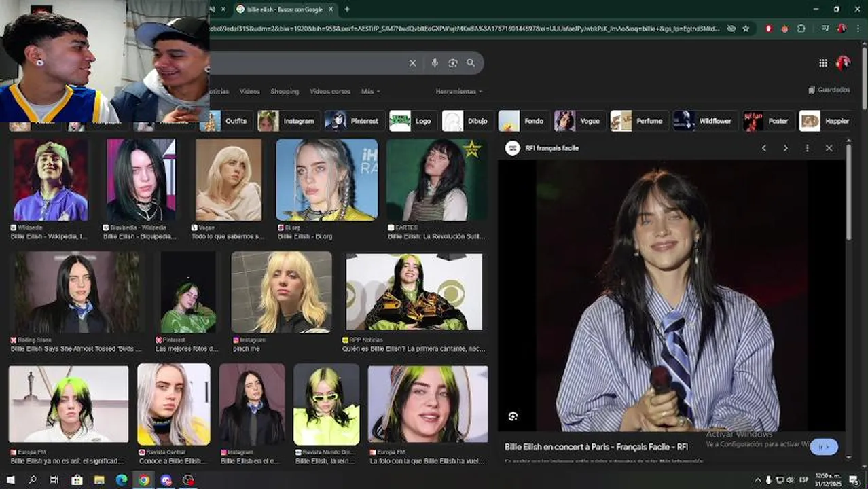Clear the Google search box text
Viewport: 868px width, 489px height.
tap(412, 63)
